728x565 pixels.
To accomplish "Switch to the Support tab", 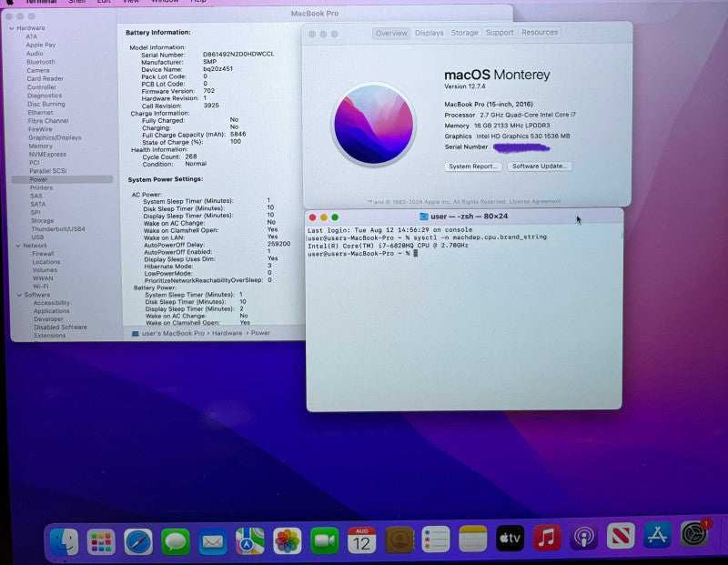I will click(x=500, y=33).
